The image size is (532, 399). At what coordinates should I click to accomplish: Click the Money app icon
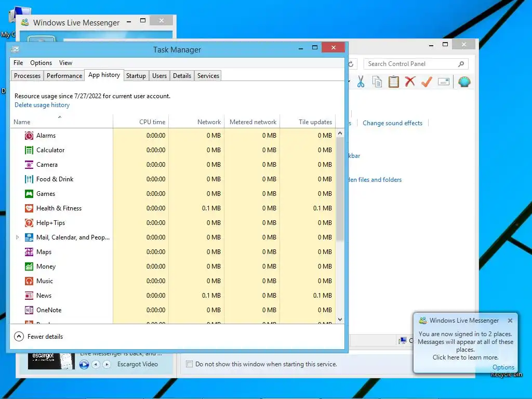coord(29,267)
